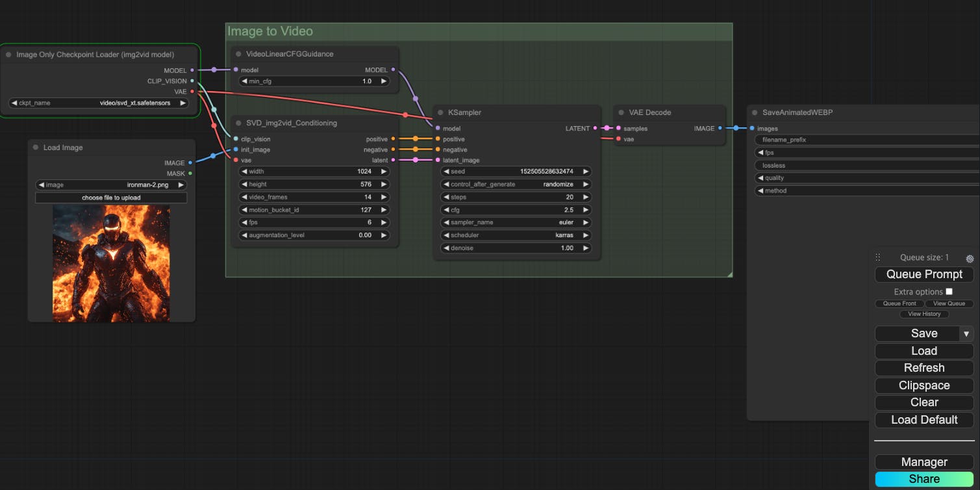The image size is (980, 490).
Task: Click the latent_image input socket on KSampler
Action: click(x=438, y=160)
